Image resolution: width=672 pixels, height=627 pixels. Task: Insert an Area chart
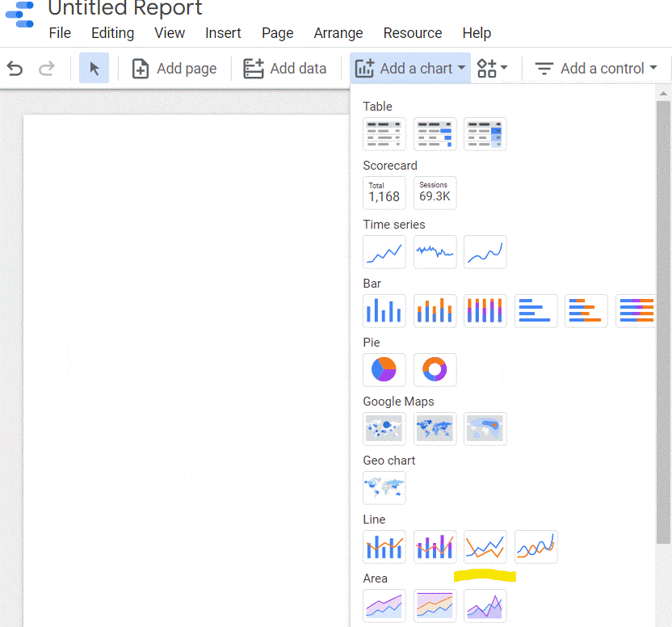(x=384, y=605)
